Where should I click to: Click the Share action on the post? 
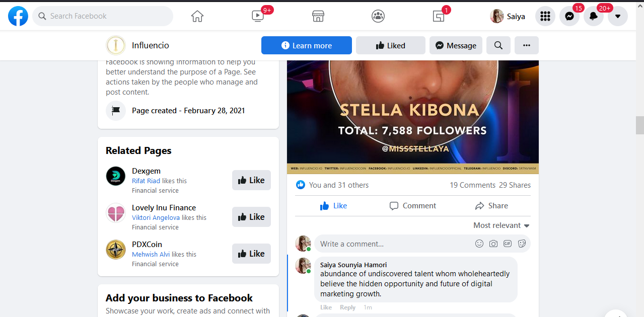(491, 206)
